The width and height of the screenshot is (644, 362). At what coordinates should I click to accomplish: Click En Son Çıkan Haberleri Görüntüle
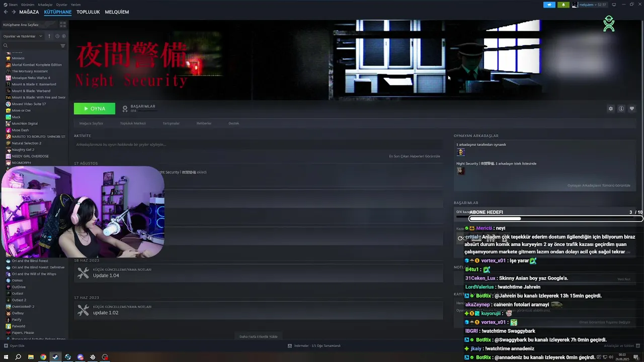(x=415, y=156)
